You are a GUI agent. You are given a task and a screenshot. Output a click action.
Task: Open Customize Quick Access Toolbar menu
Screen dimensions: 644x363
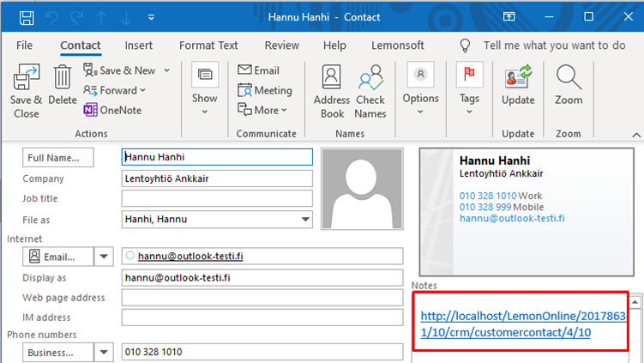point(151,17)
